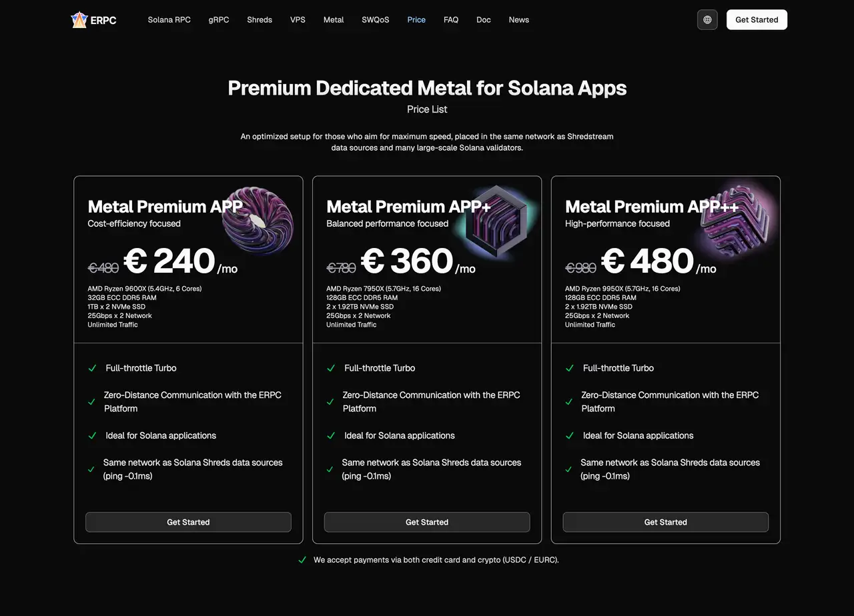Navigate to the VPS section

click(x=298, y=20)
